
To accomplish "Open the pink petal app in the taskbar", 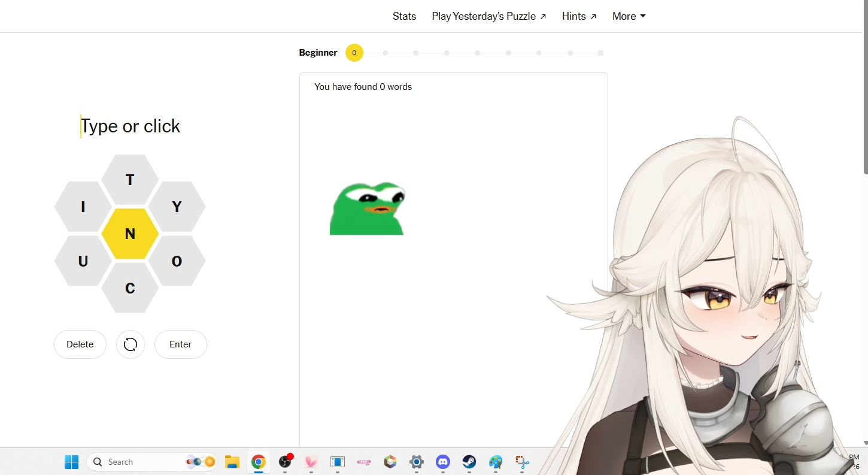I will [x=311, y=462].
